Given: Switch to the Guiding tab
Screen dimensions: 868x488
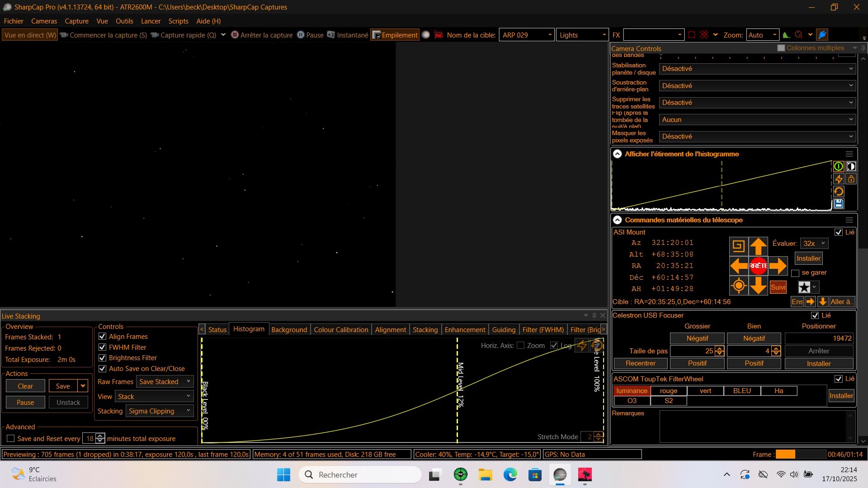Looking at the screenshot, I should pyautogui.click(x=504, y=329).
